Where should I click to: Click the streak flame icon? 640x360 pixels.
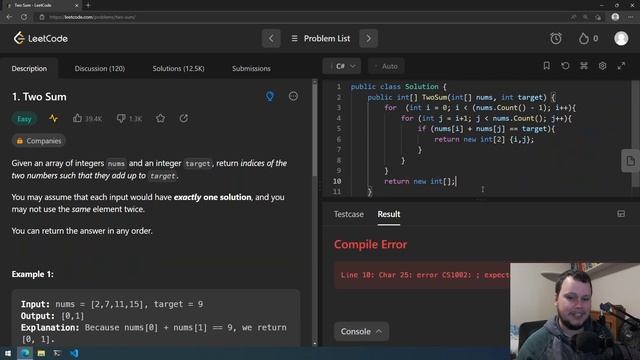click(x=584, y=38)
